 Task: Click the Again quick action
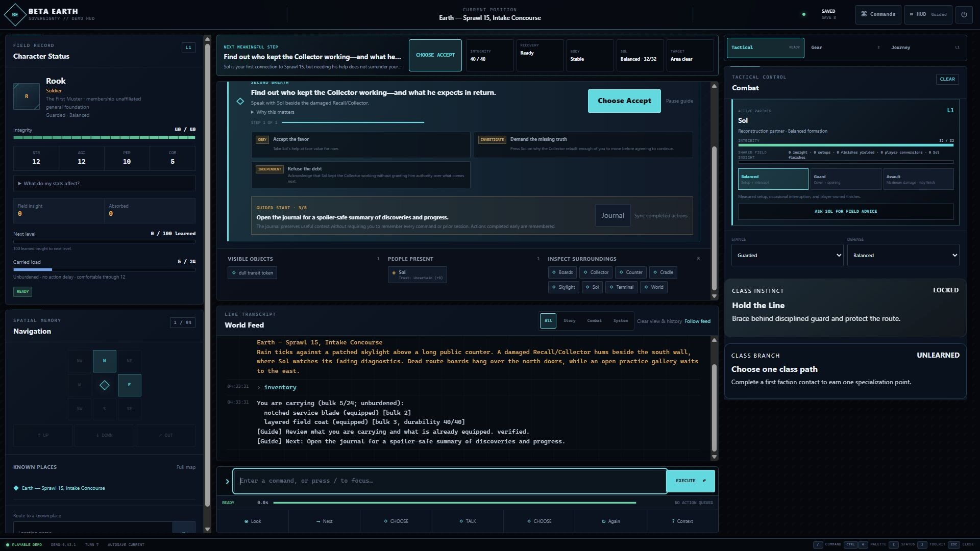[610, 521]
